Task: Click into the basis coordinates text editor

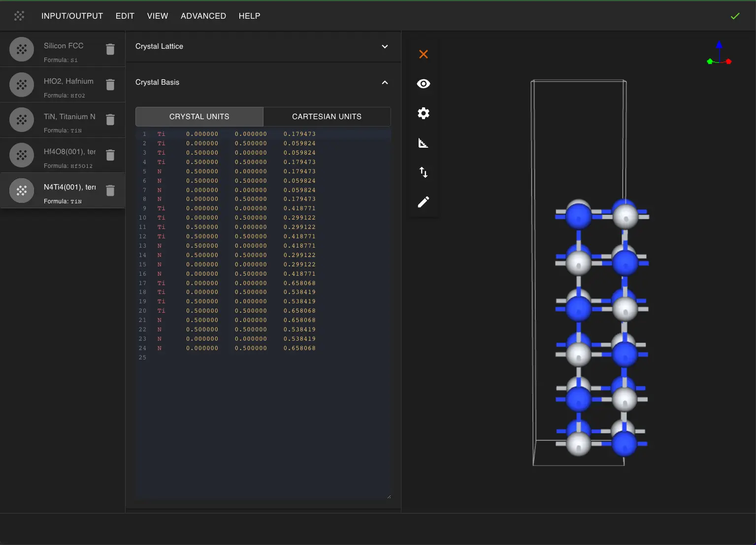Action: click(263, 418)
